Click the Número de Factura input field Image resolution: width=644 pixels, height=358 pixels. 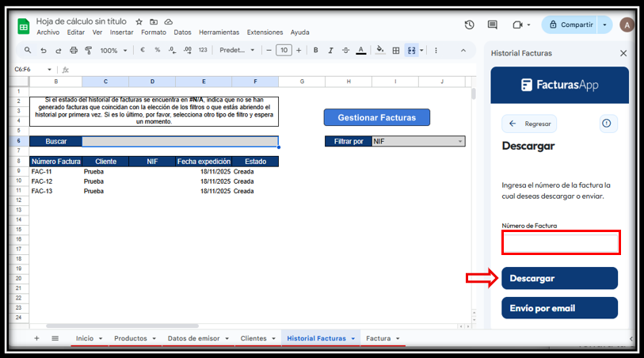(560, 243)
